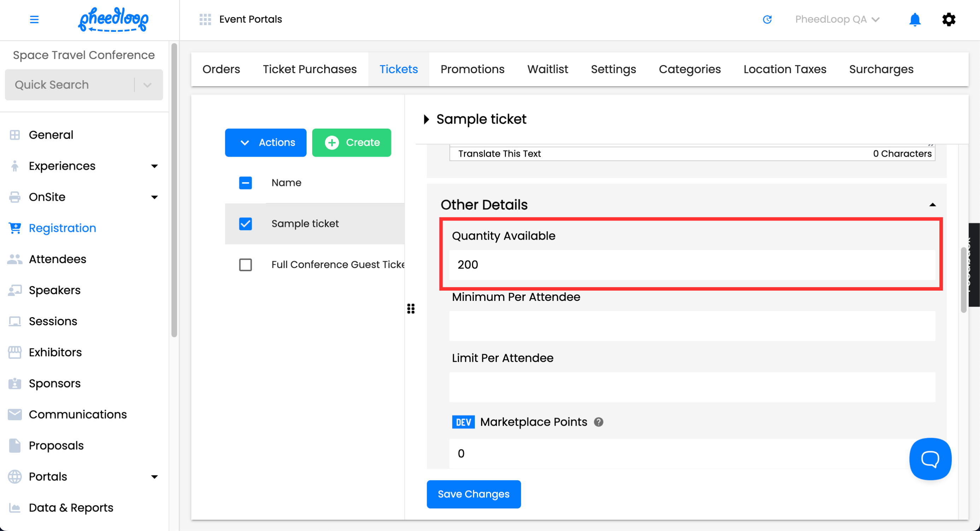This screenshot has height=531, width=980.
Task: Check the Full Conference Guest Ticket checkbox
Action: tap(245, 264)
